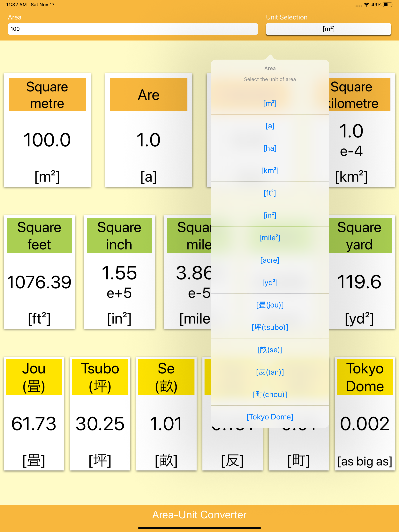Select [反(tan)] unit option
This screenshot has height=532, width=399.
(270, 372)
